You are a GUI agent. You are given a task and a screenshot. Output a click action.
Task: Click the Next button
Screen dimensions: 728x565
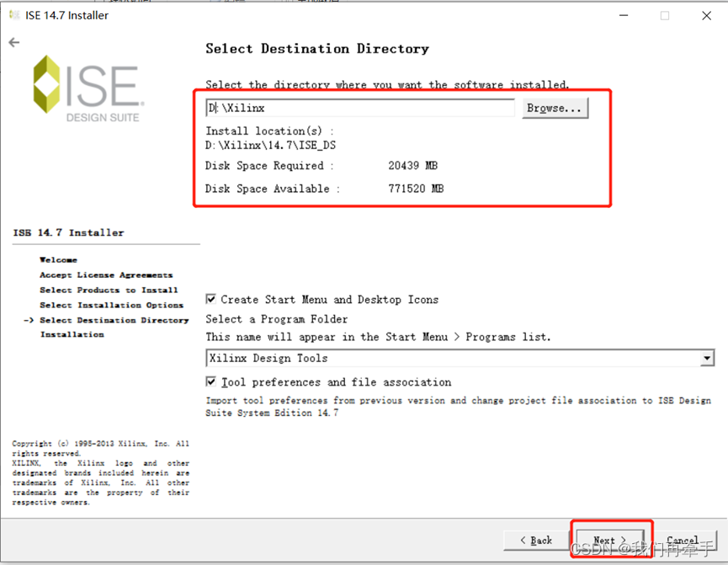point(609,541)
